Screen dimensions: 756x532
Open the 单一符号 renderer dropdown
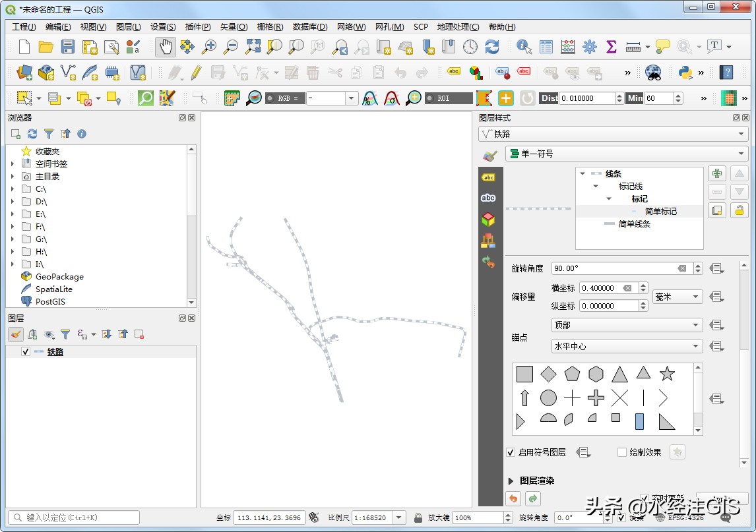coord(614,154)
